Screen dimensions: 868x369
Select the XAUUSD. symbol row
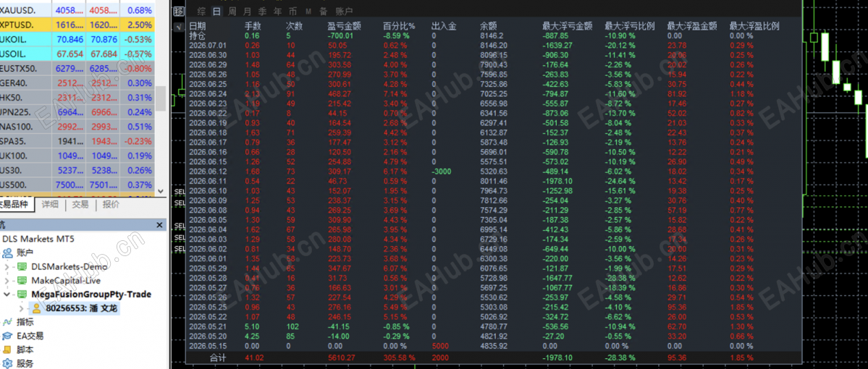click(77, 11)
